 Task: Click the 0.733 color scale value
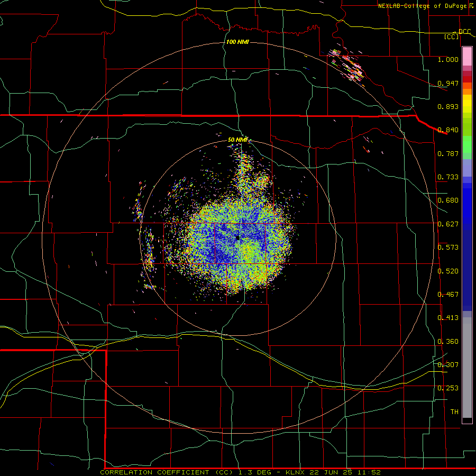tap(448, 177)
